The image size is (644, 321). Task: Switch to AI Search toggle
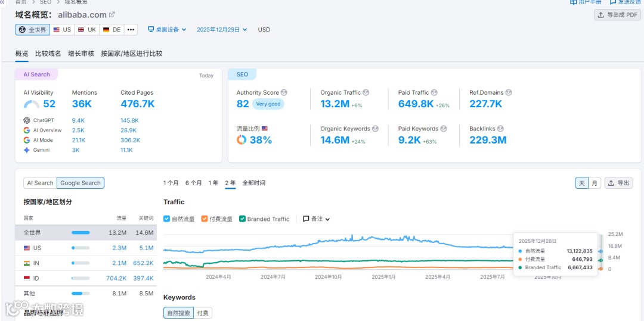click(x=41, y=183)
